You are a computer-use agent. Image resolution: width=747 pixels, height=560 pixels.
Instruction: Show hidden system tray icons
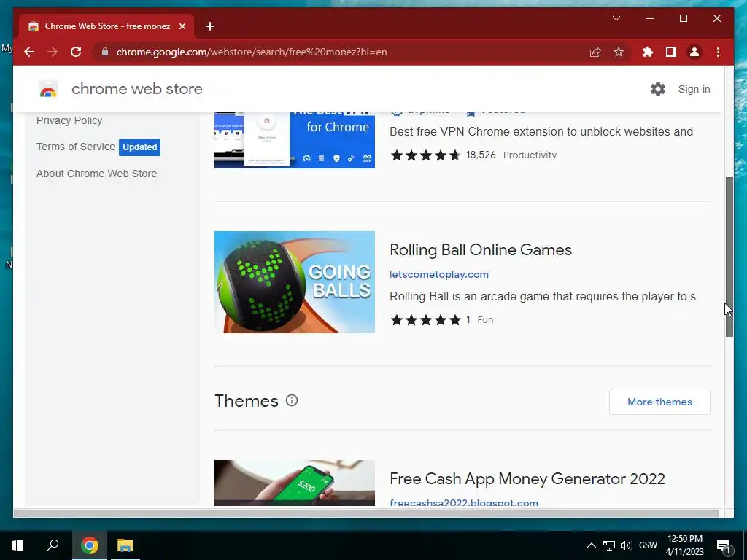(x=591, y=545)
